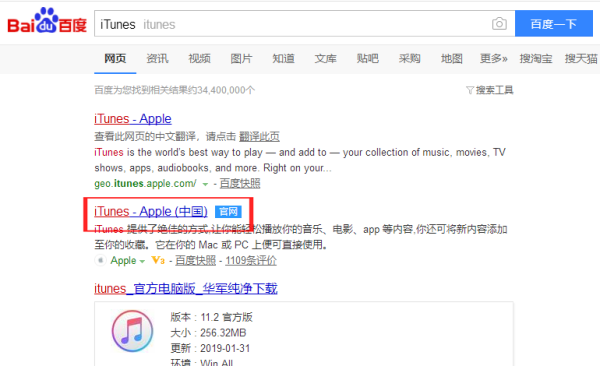Image resolution: width=600 pixels, height=366 pixels.
Task: Open 百度快照 beside the Apple source
Action: click(x=196, y=261)
